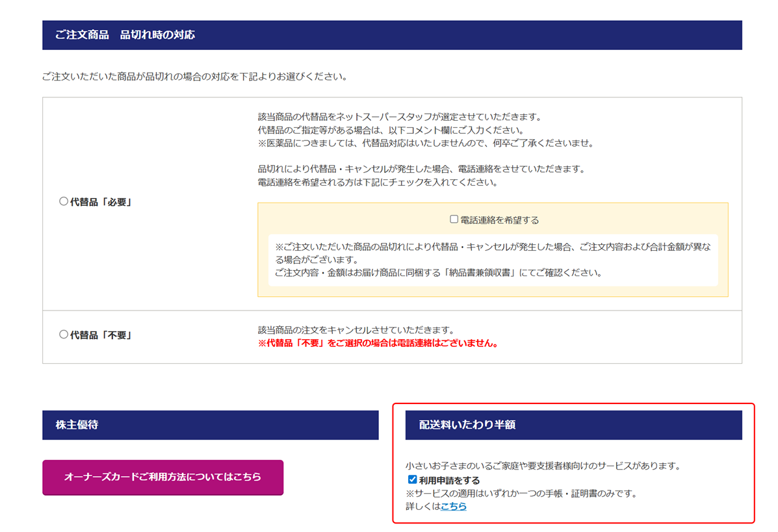Click the red 電話連絡はございません warning text
This screenshot has width=778, height=532.
point(378,343)
